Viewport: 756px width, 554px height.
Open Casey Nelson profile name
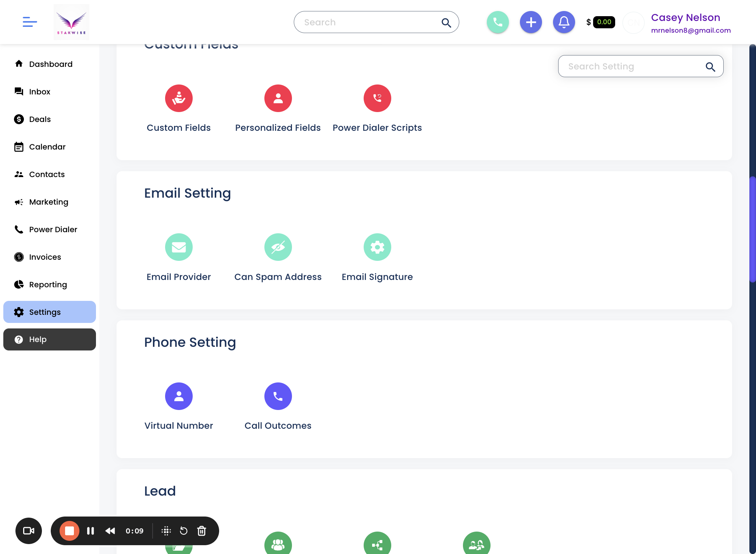pos(685,17)
